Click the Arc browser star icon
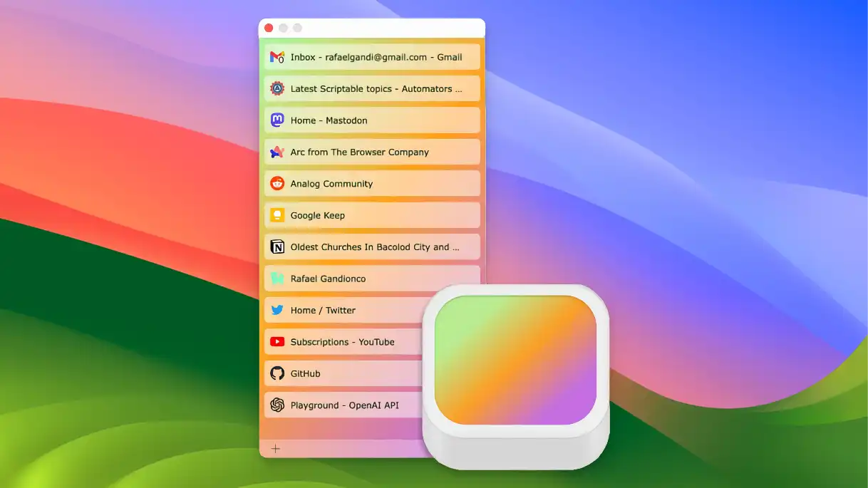Image resolution: width=868 pixels, height=488 pixels. tap(277, 152)
